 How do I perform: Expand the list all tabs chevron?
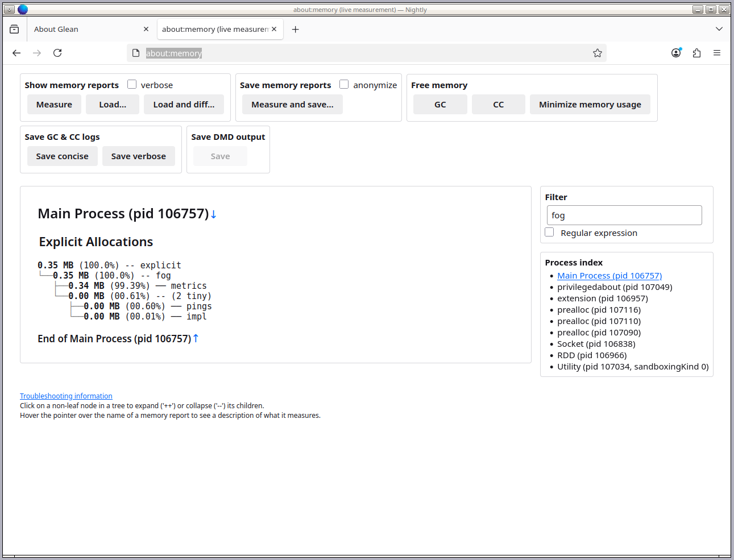(x=719, y=29)
